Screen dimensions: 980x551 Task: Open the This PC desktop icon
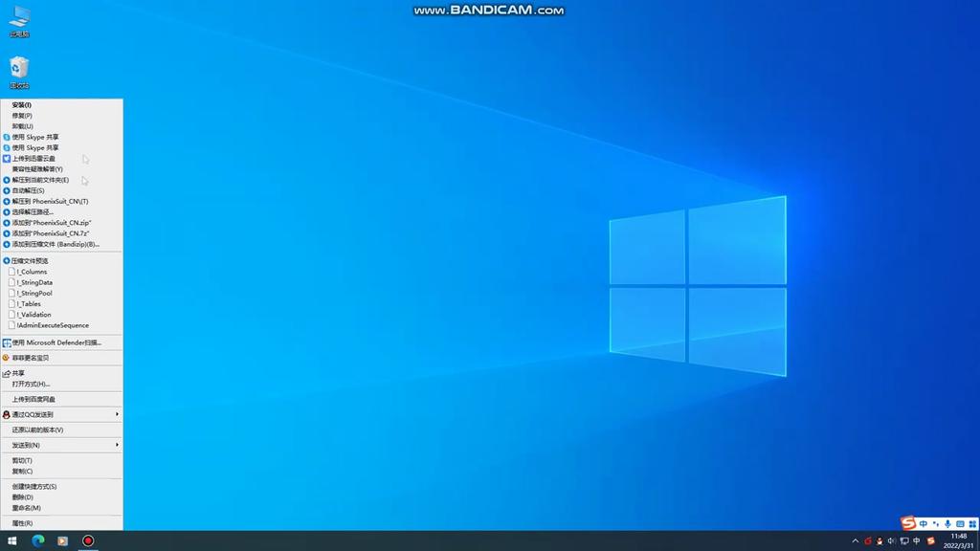(x=19, y=18)
